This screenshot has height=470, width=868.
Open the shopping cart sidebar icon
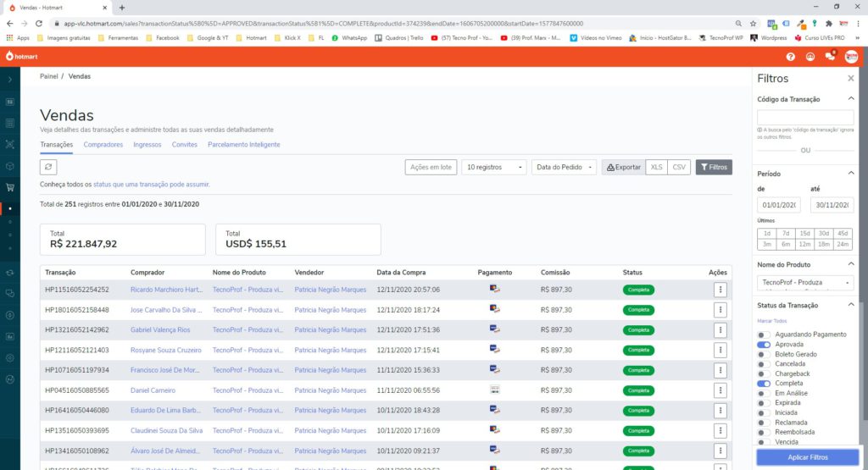(10, 187)
